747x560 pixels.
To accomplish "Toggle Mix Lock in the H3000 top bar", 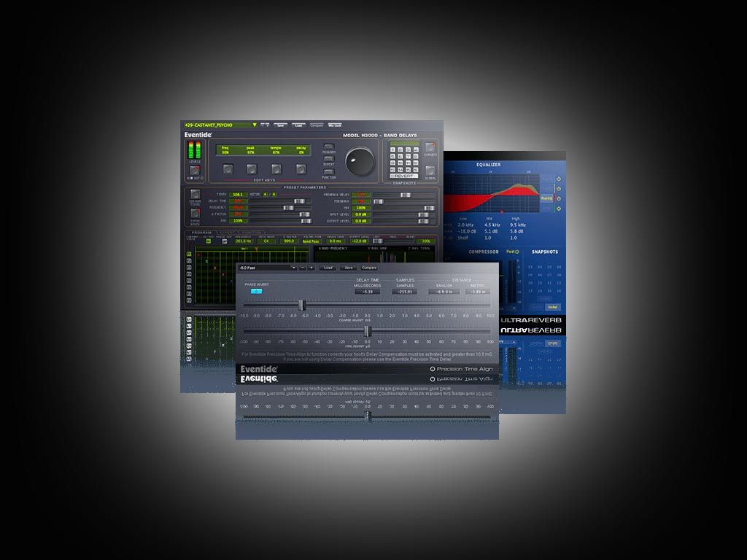I will click(x=335, y=125).
